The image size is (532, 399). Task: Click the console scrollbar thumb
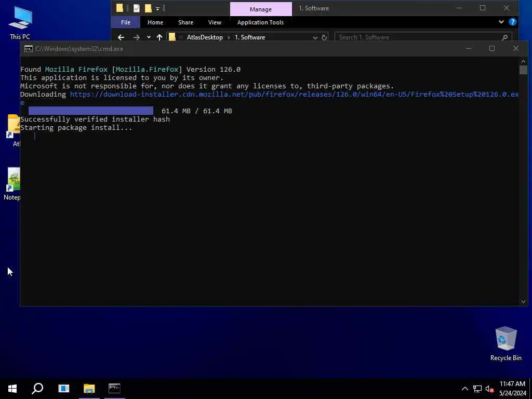tap(523, 70)
